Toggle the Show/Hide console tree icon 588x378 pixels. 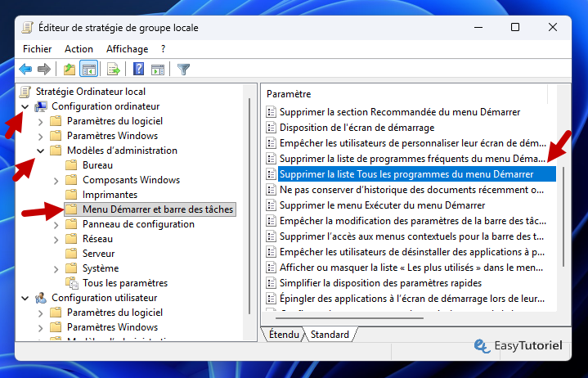[x=89, y=69]
